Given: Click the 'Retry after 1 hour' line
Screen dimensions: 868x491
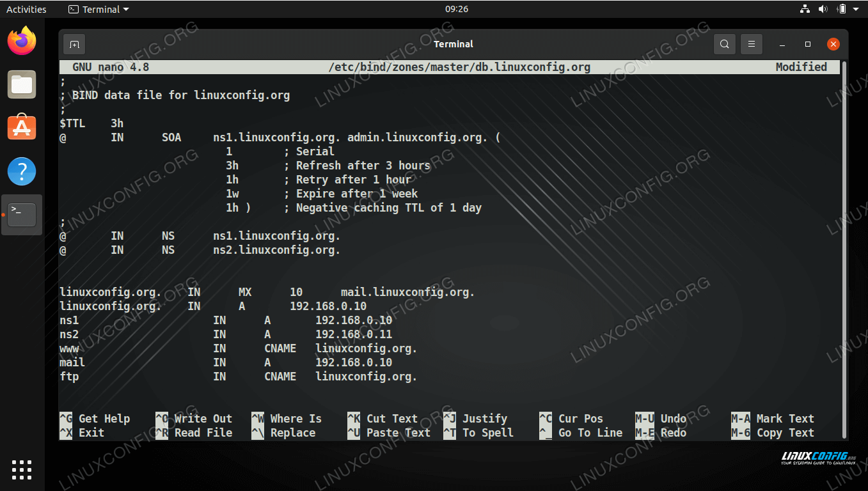Looking at the screenshot, I should tap(319, 180).
